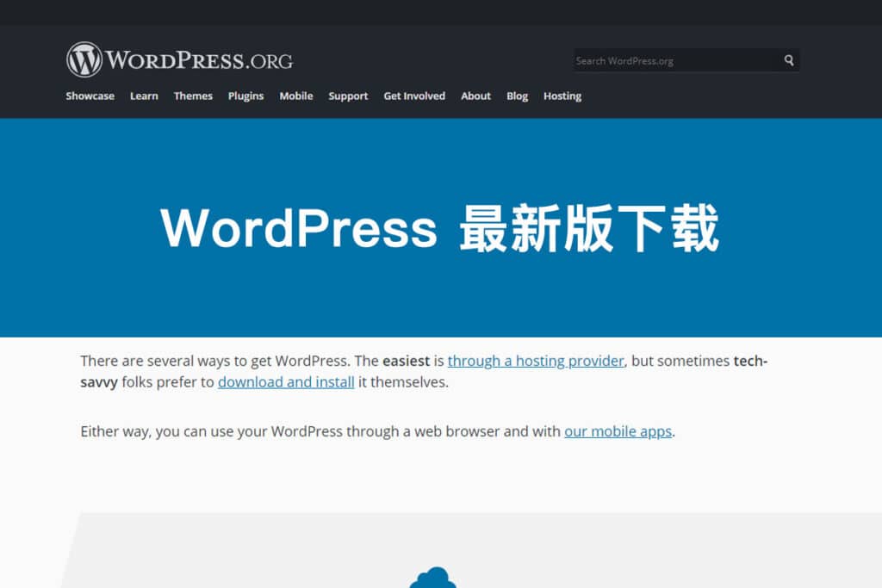
Task: Open the Showcase menu item
Action: [90, 96]
